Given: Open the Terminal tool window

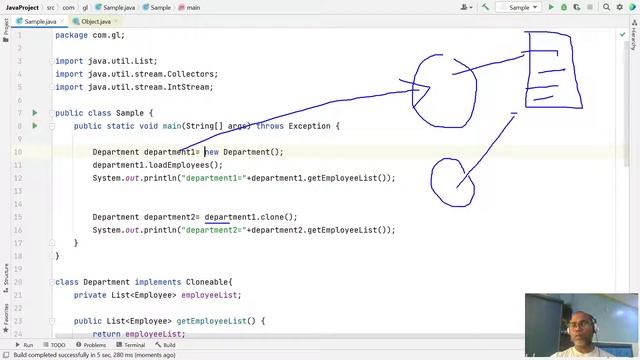Looking at the screenshot, I should click(131, 345).
